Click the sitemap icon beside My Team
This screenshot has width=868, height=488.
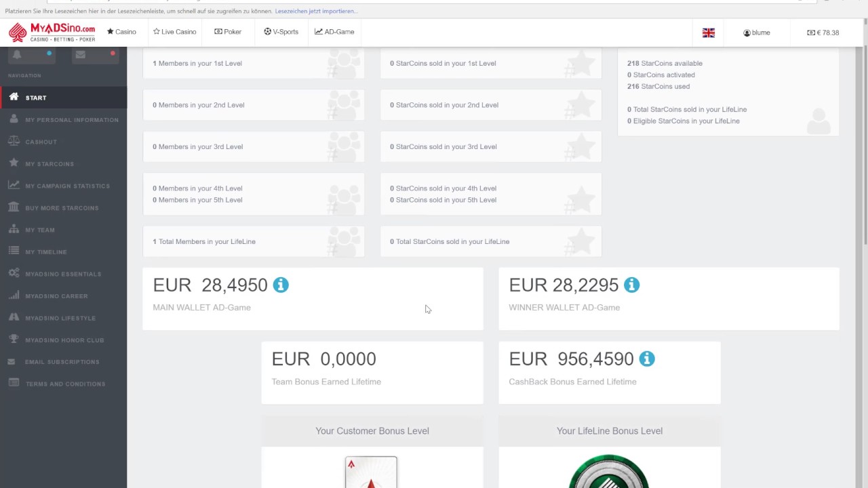point(14,229)
